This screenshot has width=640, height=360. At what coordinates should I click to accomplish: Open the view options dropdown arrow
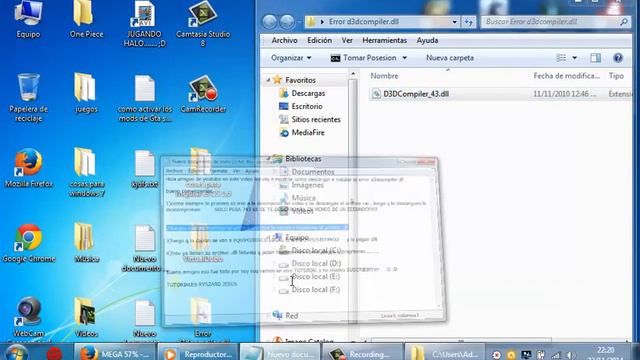tap(575, 58)
